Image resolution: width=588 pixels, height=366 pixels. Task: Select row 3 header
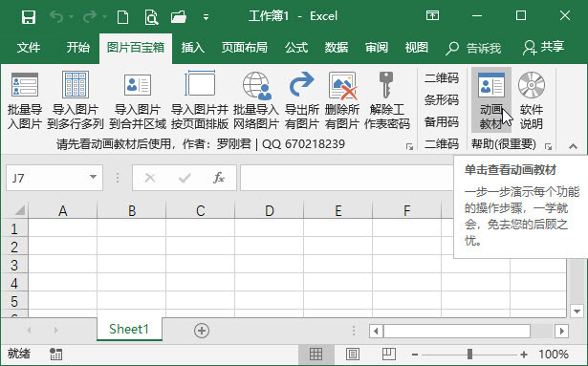(14, 265)
